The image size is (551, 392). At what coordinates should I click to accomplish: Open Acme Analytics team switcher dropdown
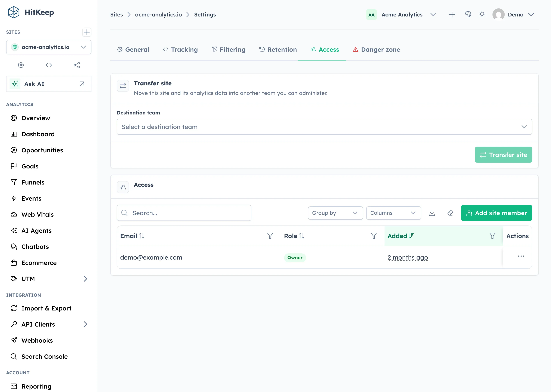tap(401, 15)
